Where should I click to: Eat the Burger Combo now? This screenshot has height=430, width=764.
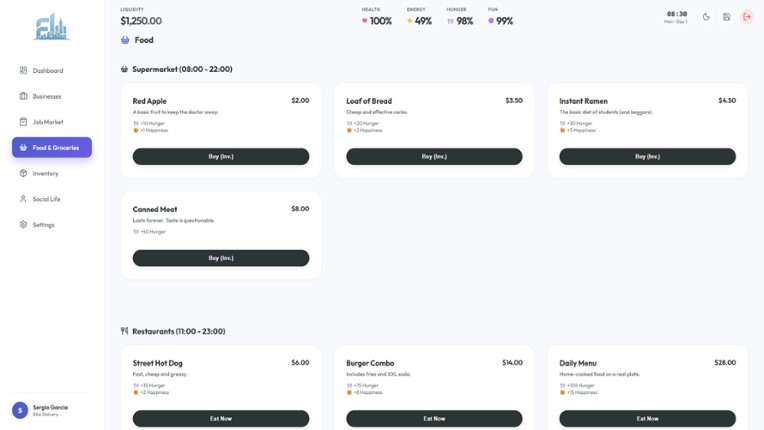pos(434,418)
